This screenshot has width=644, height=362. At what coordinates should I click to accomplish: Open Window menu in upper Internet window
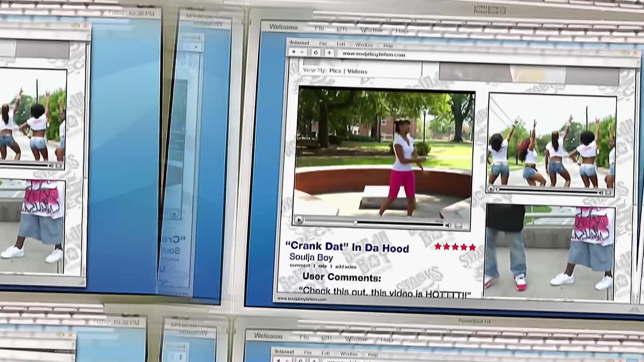pyautogui.click(x=364, y=45)
